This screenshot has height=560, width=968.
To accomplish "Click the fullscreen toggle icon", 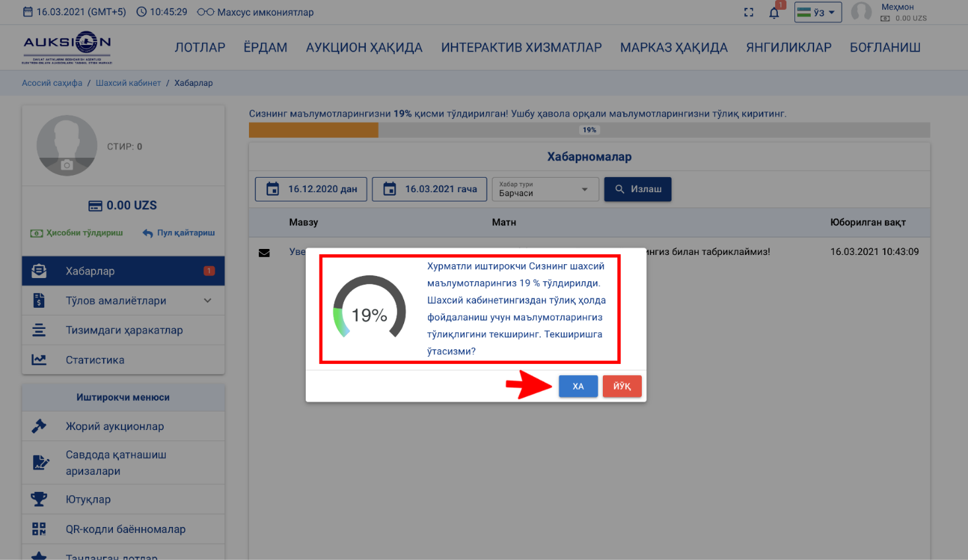I will tap(749, 13).
